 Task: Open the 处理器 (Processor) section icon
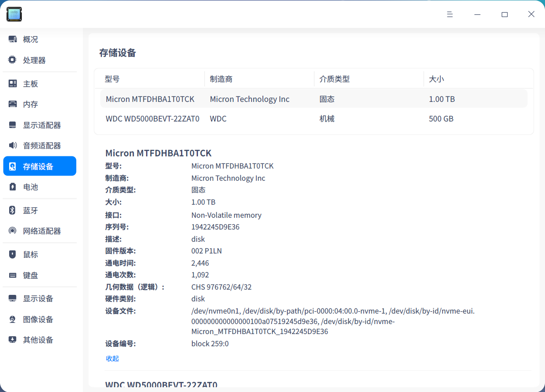point(12,60)
